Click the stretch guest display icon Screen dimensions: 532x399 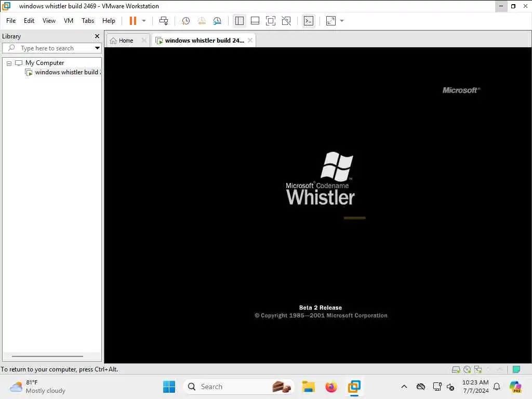[x=331, y=21]
